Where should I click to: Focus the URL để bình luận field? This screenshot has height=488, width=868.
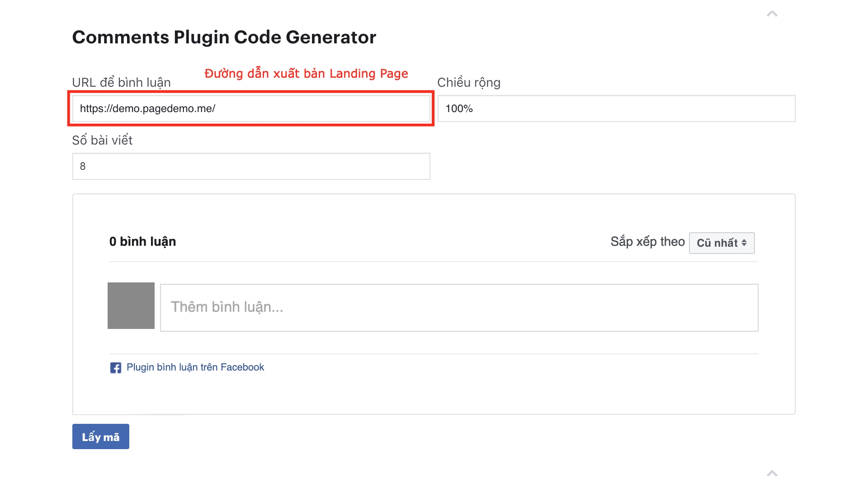coord(251,108)
